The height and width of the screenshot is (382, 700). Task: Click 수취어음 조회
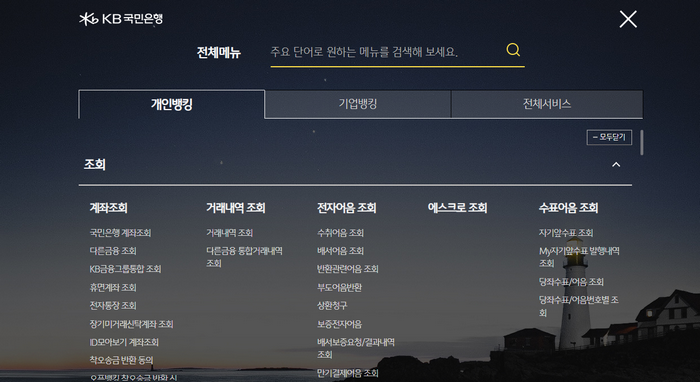pos(341,233)
